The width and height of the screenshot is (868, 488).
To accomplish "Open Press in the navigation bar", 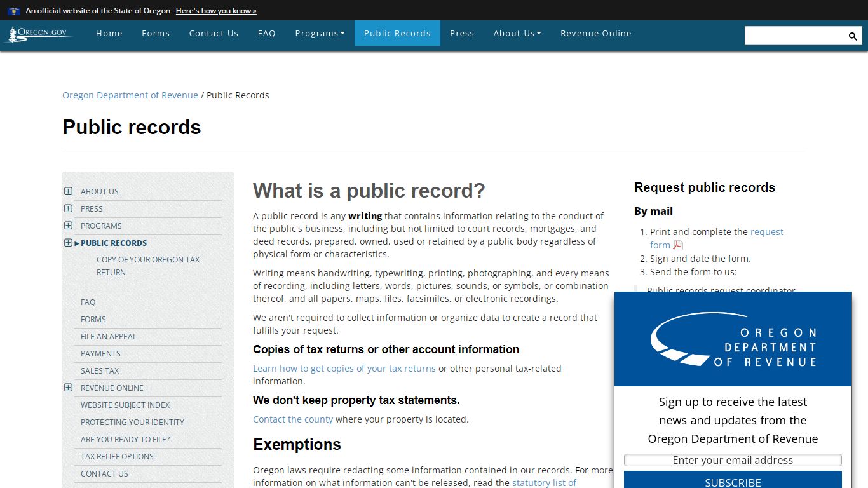I will click(462, 33).
